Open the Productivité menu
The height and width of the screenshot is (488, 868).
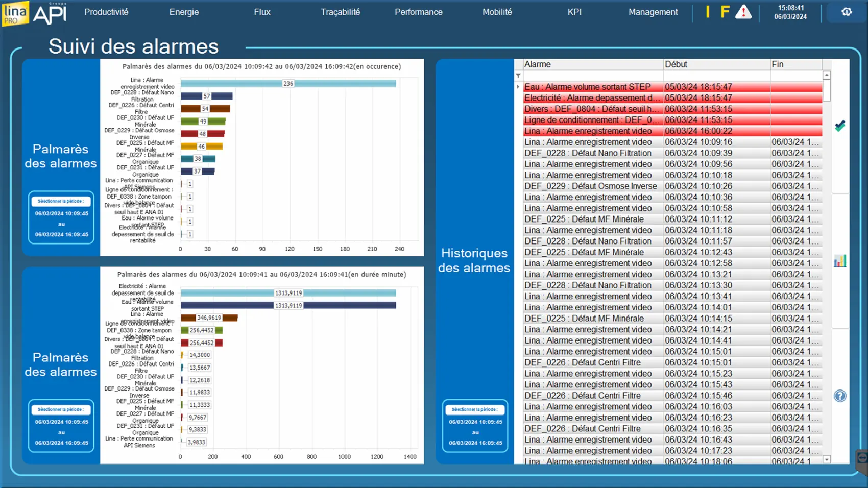point(106,12)
